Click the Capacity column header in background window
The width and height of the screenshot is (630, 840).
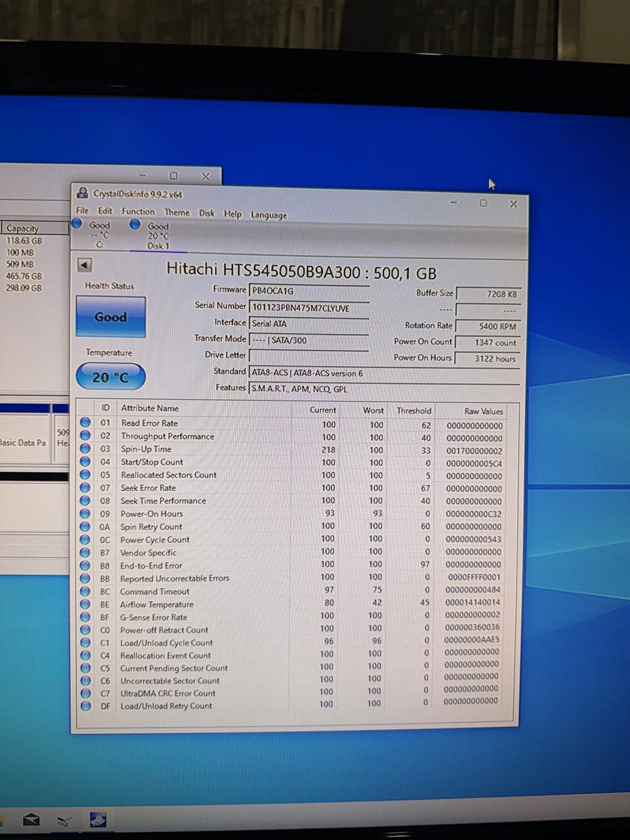[34, 228]
